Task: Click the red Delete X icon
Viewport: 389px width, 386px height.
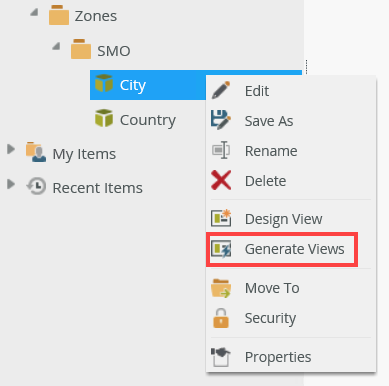Action: coord(221,180)
